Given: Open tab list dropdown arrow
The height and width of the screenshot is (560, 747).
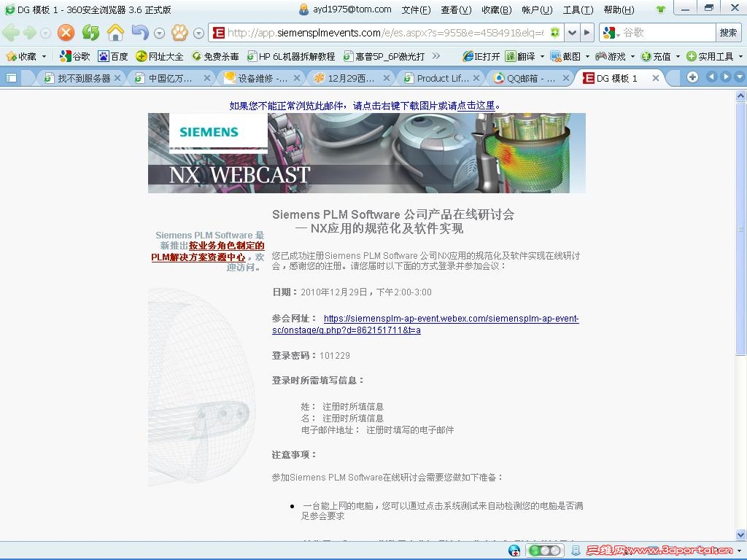Looking at the screenshot, I should point(740,77).
